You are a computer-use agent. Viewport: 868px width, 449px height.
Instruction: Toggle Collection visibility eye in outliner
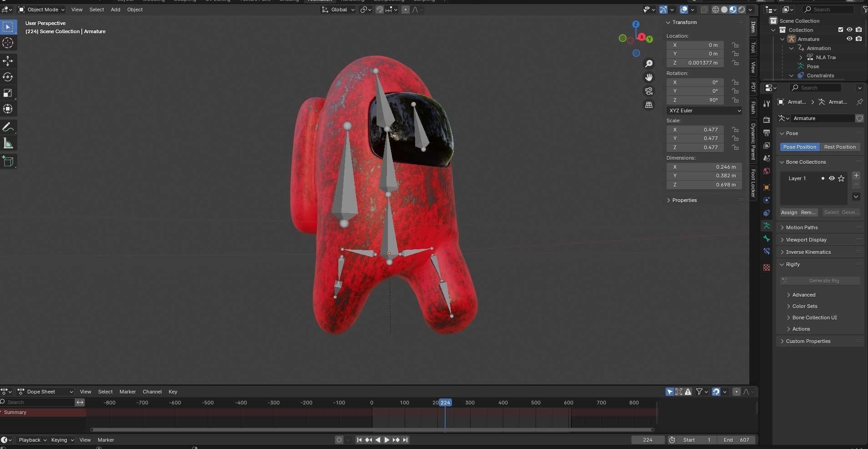tap(849, 30)
